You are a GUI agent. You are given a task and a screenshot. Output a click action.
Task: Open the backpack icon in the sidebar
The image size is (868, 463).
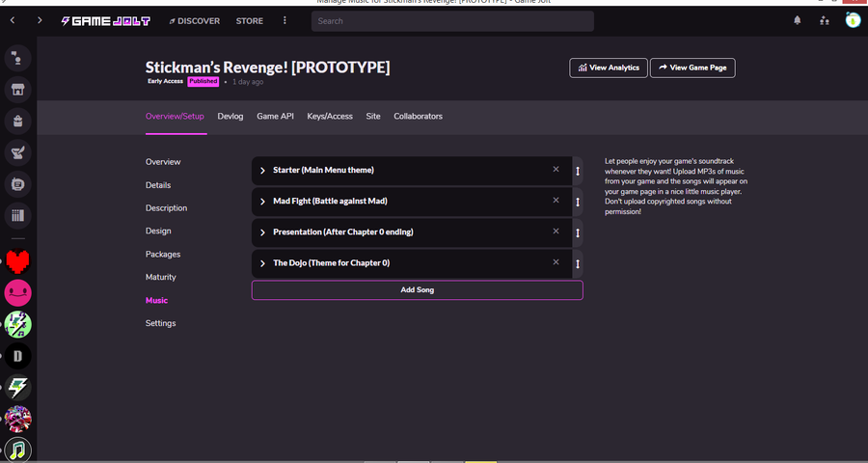click(x=17, y=122)
